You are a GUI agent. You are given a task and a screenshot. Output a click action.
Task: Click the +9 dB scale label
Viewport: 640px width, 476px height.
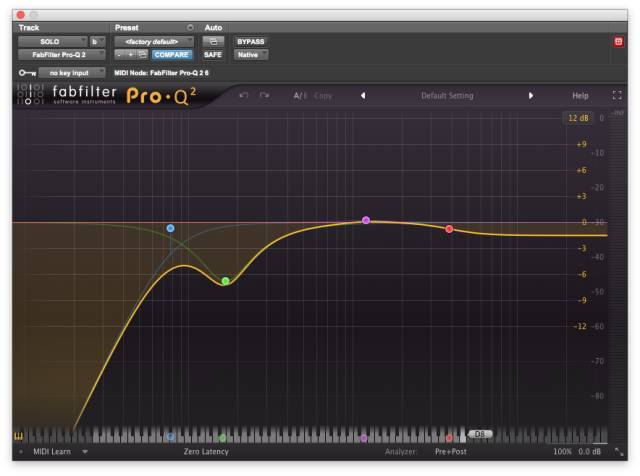click(582, 144)
